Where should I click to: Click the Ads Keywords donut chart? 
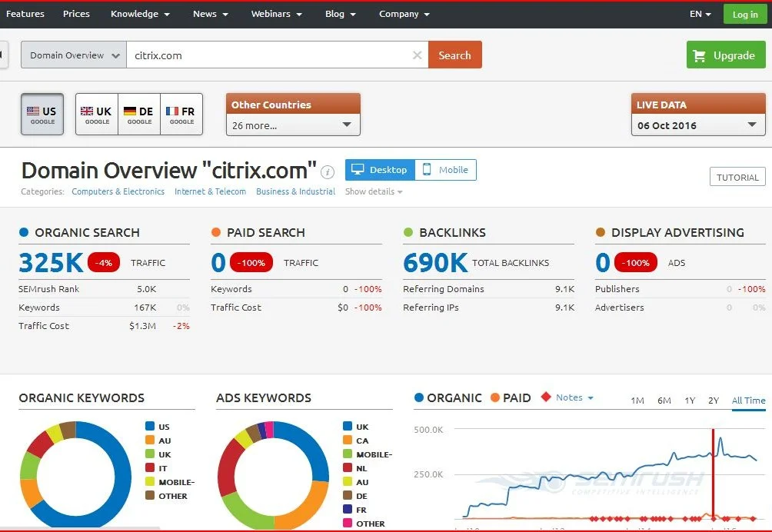coord(273,477)
